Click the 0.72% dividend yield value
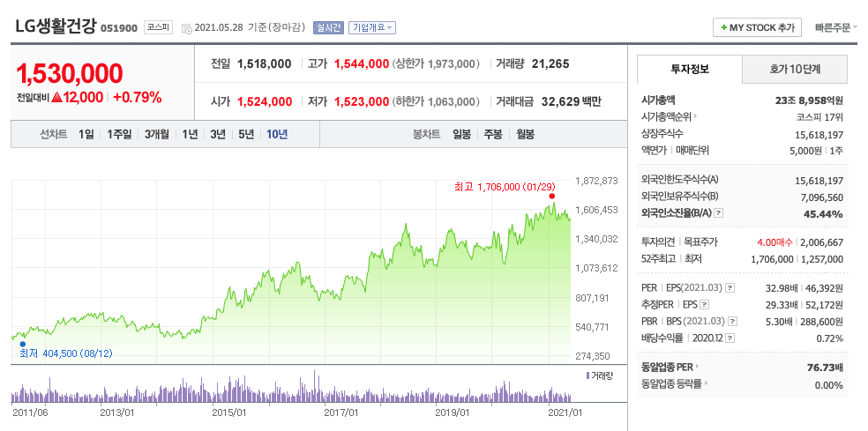The image size is (868, 431). tap(830, 338)
